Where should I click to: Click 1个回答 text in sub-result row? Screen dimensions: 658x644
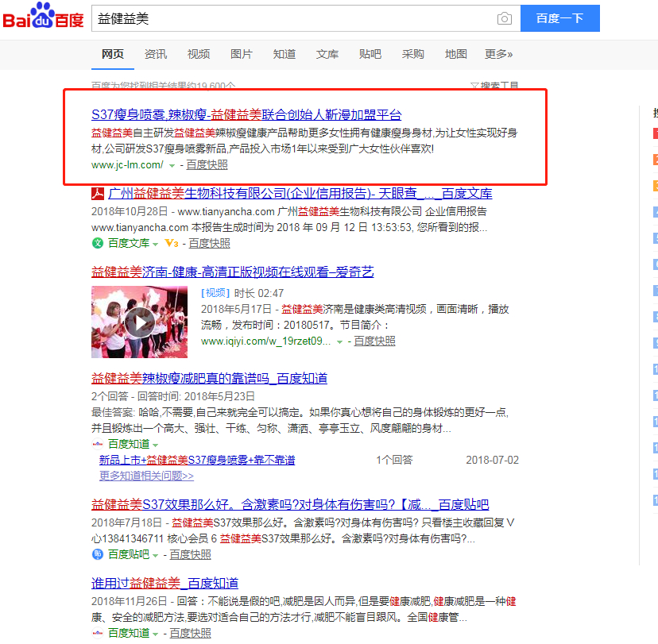pyautogui.click(x=394, y=460)
